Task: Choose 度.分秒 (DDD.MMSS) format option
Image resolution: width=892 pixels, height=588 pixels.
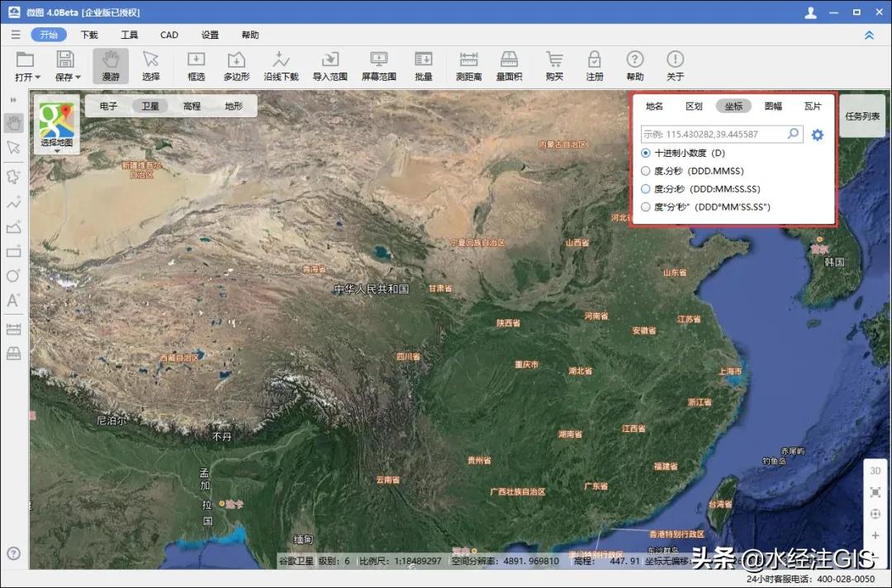Action: (646, 171)
